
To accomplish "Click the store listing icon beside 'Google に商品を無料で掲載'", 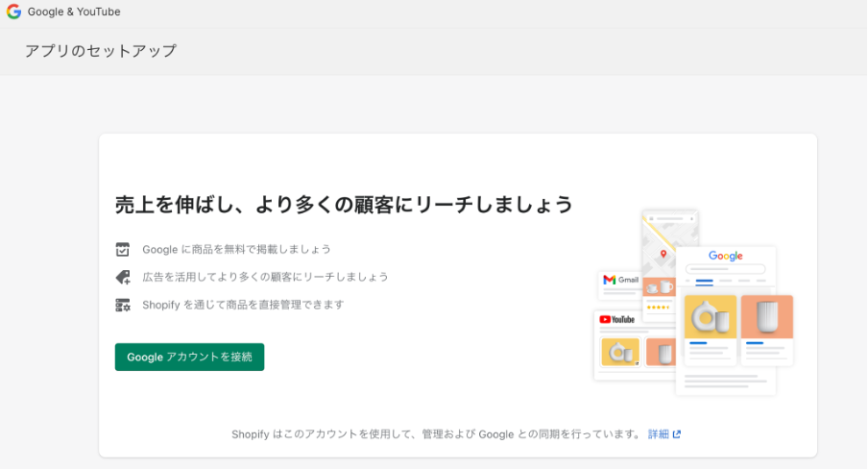I will [122, 250].
